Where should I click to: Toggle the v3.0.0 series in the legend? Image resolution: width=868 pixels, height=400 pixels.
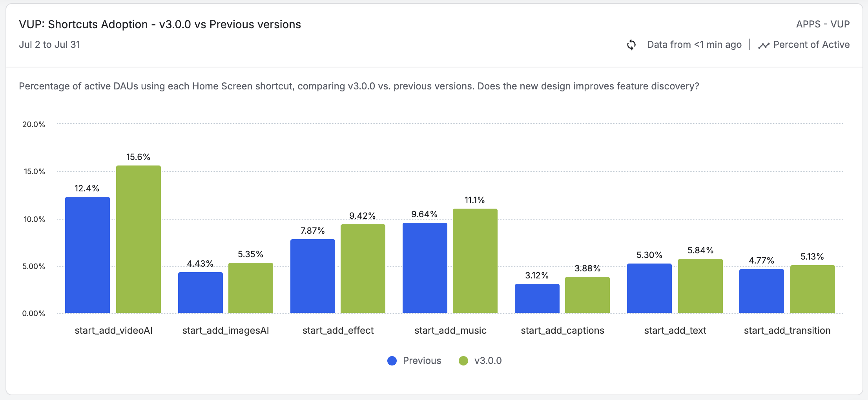coord(480,361)
